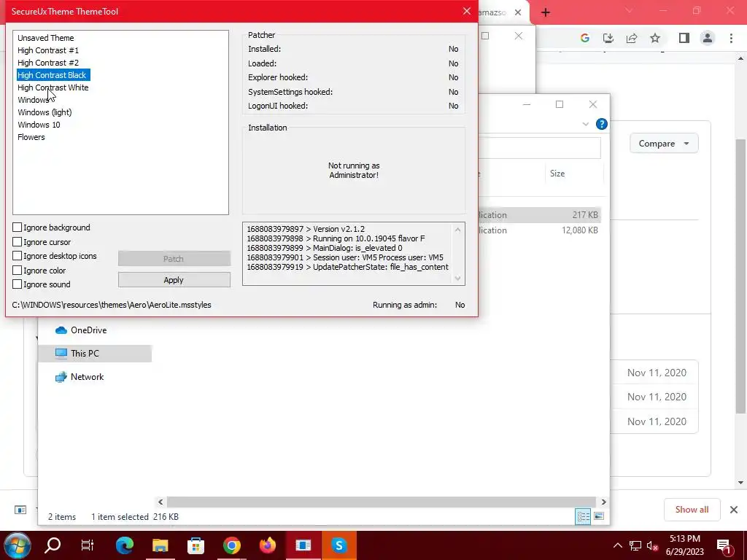Image resolution: width=747 pixels, height=560 pixels.
Task: Open Skype from taskbar
Action: pos(338,545)
